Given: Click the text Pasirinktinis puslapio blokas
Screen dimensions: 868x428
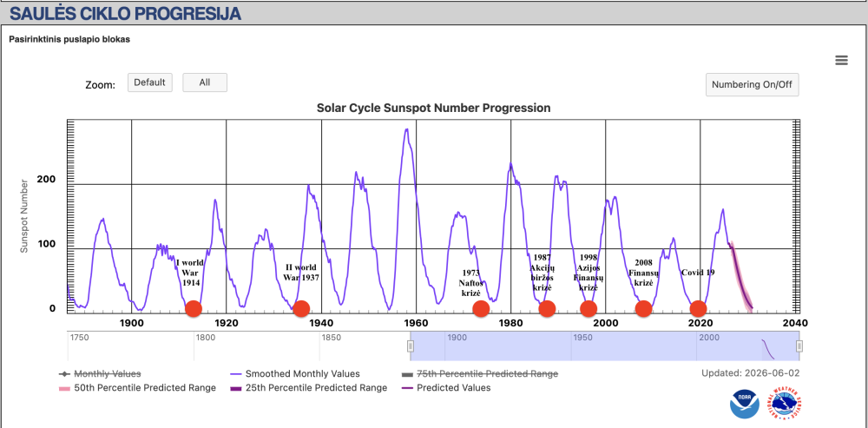Looking at the screenshot, I should pos(69,40).
